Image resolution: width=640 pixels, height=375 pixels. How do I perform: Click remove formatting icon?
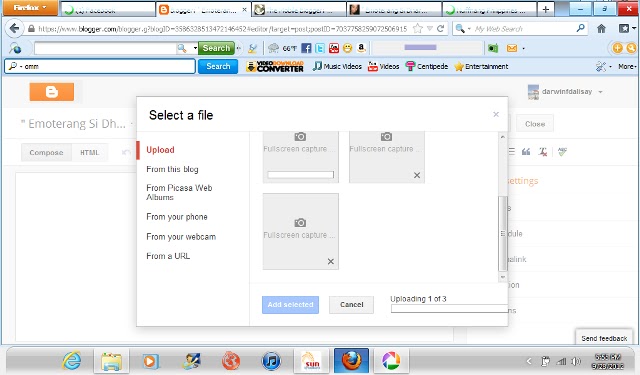542,152
